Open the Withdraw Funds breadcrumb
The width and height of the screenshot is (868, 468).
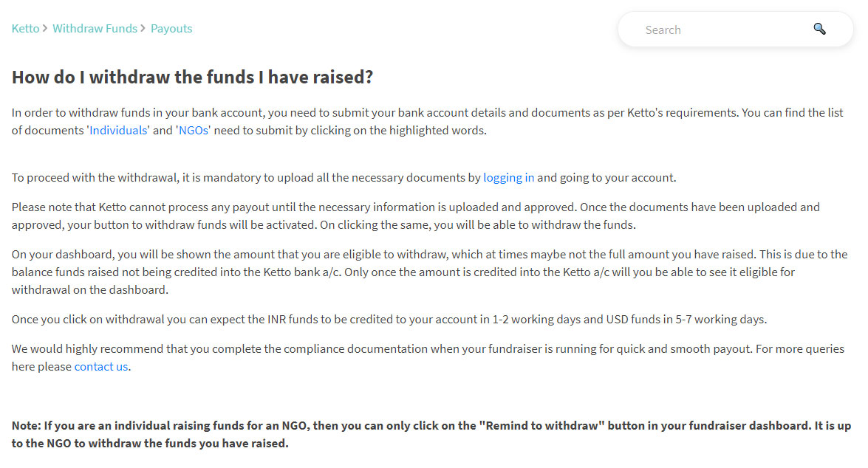[x=95, y=28]
